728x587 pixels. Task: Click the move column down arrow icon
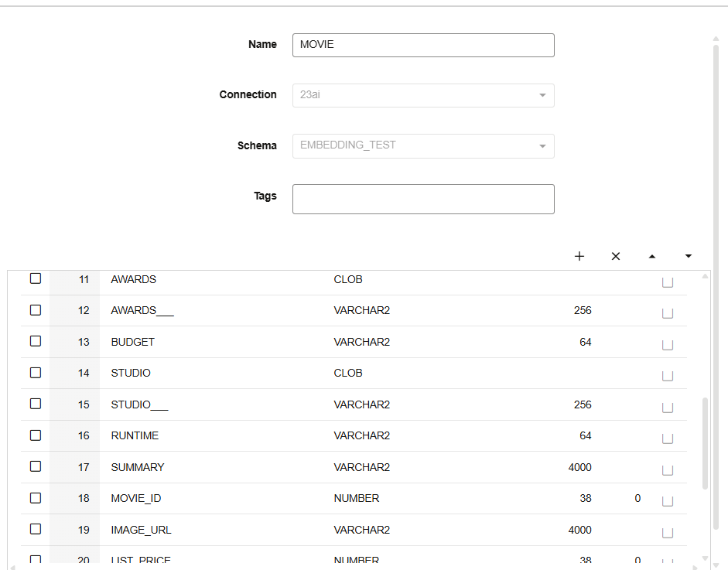click(688, 256)
